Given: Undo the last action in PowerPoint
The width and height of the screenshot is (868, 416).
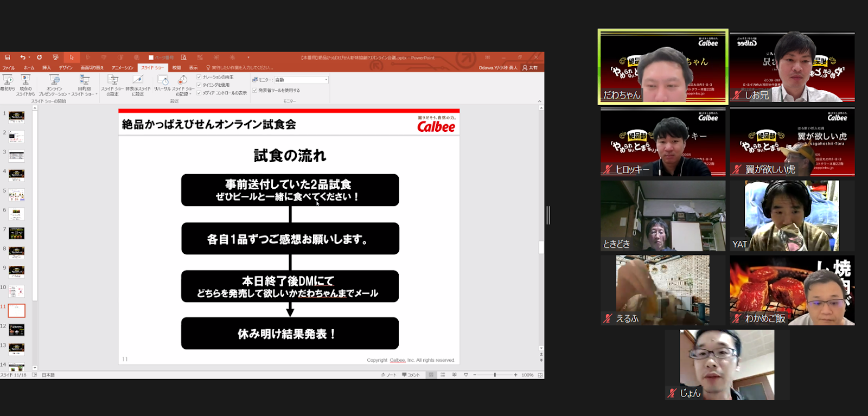Looking at the screenshot, I should click(x=22, y=57).
